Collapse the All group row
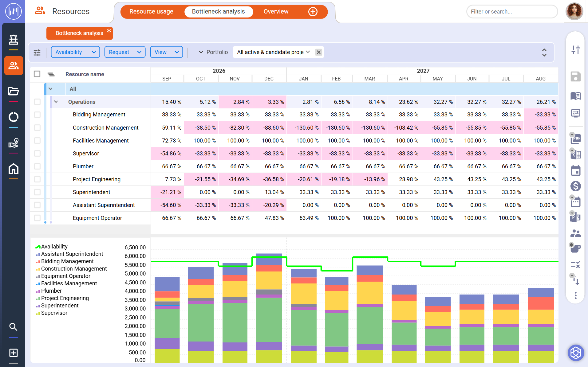The width and height of the screenshot is (588, 367). click(50, 89)
